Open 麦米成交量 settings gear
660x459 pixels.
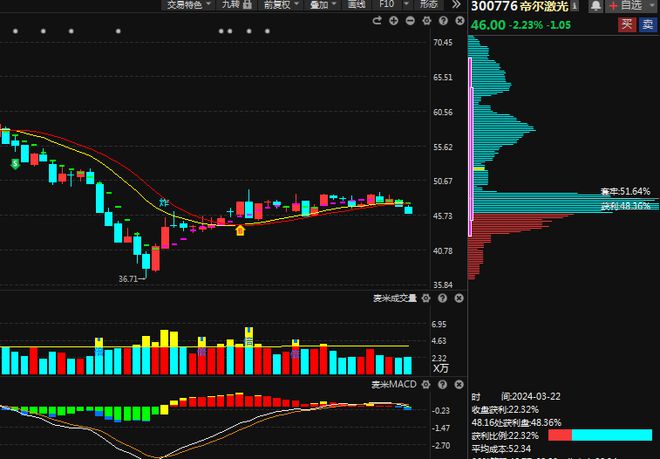point(426,298)
